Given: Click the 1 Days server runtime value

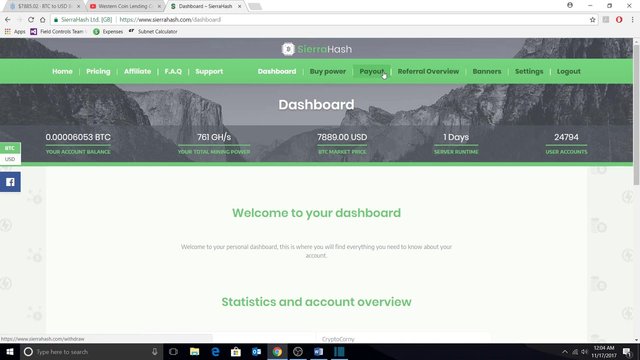Looking at the screenshot, I should pos(456,137).
